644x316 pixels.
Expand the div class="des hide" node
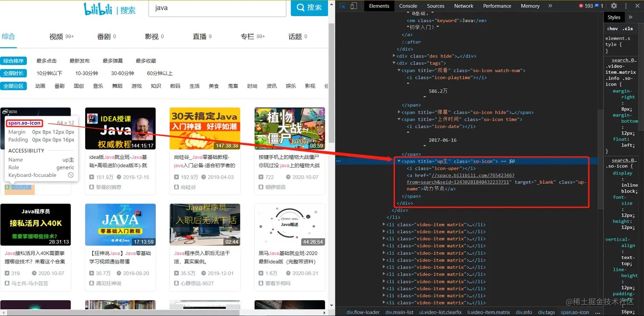[x=394, y=56]
